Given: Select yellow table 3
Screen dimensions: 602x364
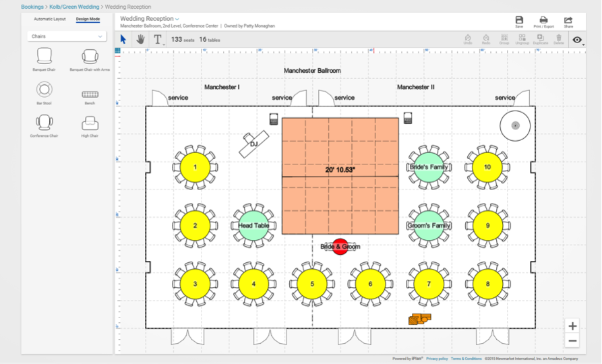Looking at the screenshot, I should [x=195, y=284].
